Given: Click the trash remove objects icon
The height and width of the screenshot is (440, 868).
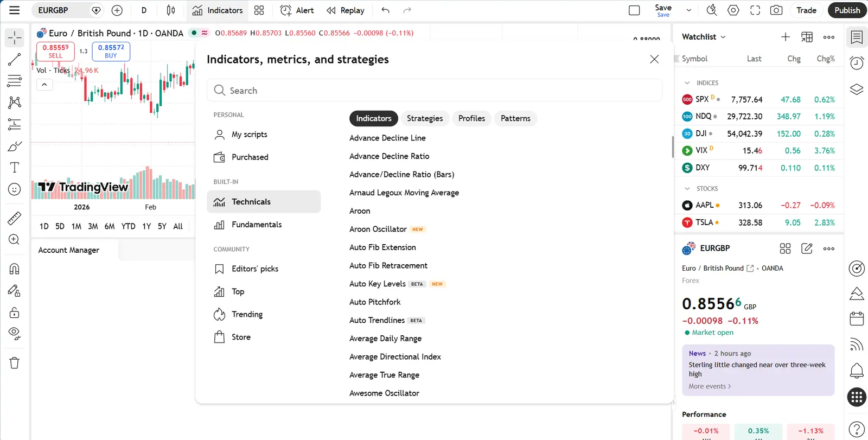Looking at the screenshot, I should click(x=15, y=363).
